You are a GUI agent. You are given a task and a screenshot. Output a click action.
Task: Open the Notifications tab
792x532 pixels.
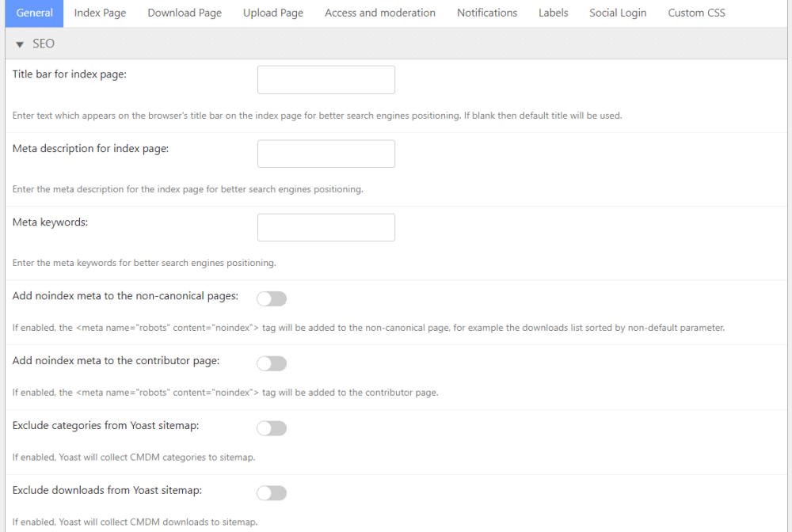point(487,13)
